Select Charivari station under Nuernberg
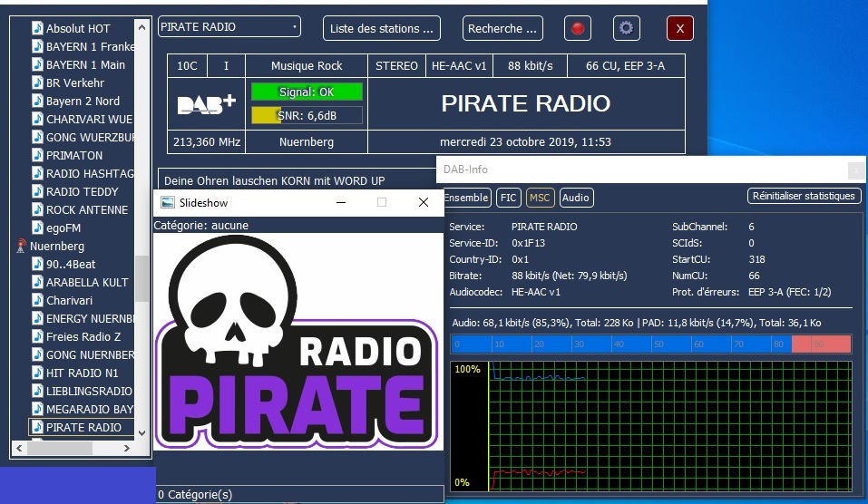 coord(69,300)
